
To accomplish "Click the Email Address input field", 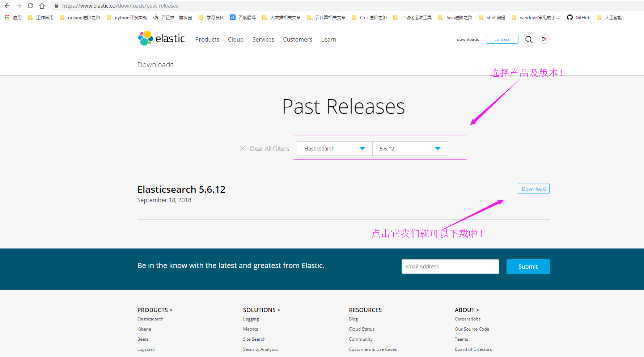I will (450, 267).
